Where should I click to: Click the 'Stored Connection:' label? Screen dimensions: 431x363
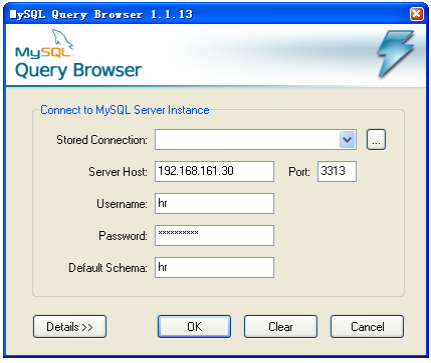(102, 140)
